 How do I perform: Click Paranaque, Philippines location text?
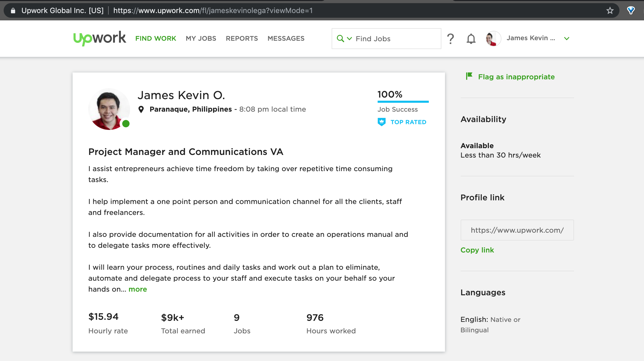[x=191, y=109]
